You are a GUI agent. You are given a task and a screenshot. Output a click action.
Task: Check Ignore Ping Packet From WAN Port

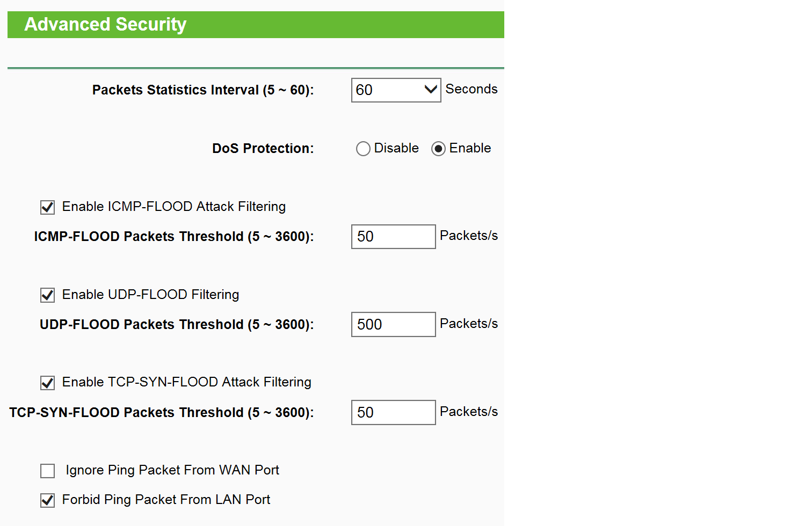47,471
